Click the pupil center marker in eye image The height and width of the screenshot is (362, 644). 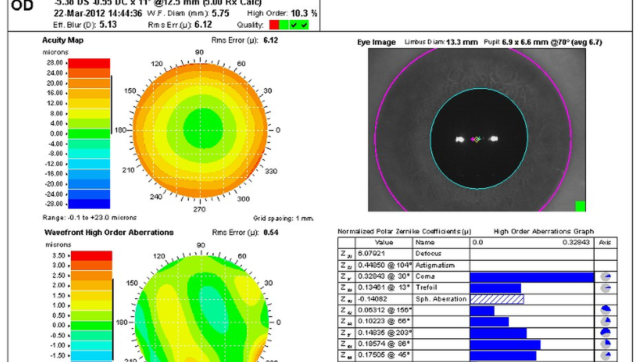click(x=476, y=140)
